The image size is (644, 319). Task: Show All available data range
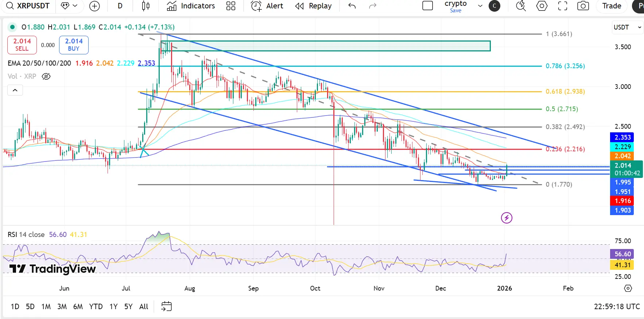pos(144,307)
